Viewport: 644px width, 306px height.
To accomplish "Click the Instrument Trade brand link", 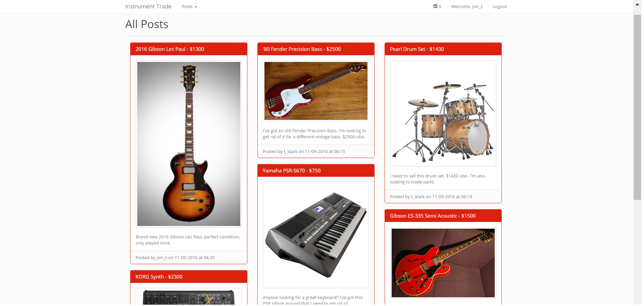I will tap(148, 6).
